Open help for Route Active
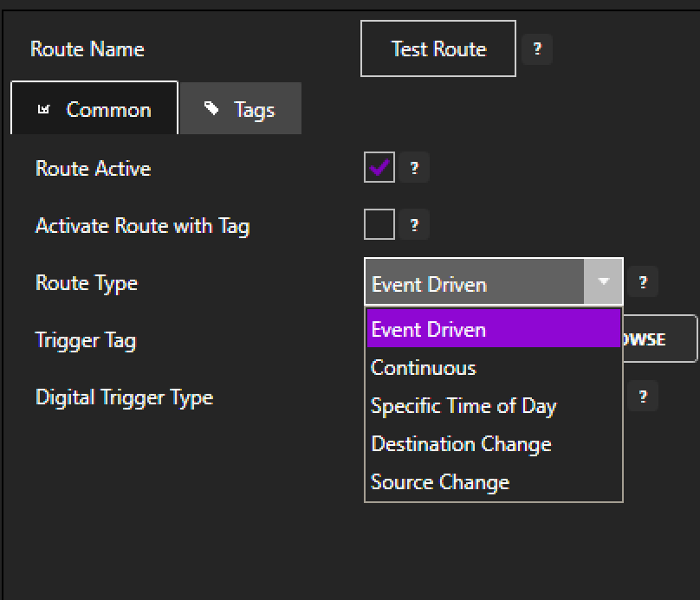The width and height of the screenshot is (700, 600). click(414, 169)
